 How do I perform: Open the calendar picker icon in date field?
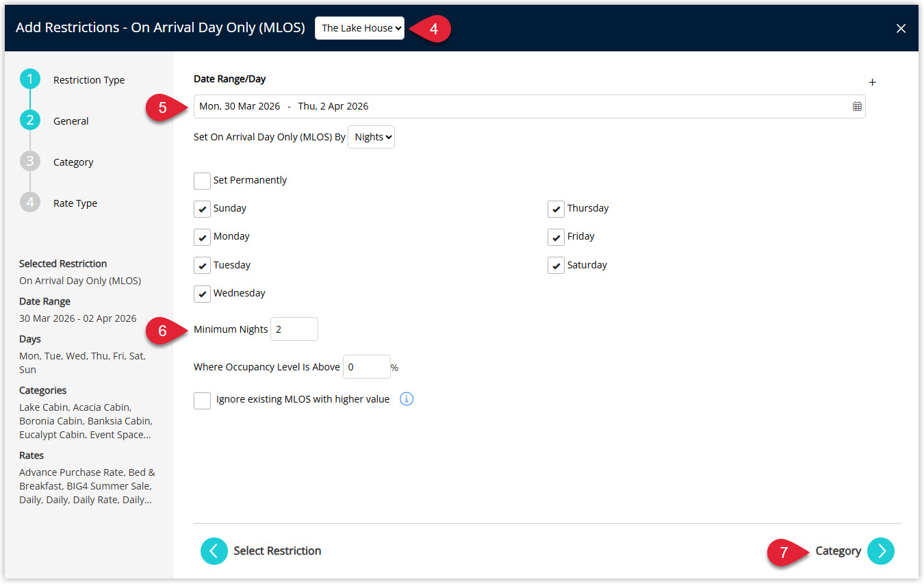(x=857, y=106)
